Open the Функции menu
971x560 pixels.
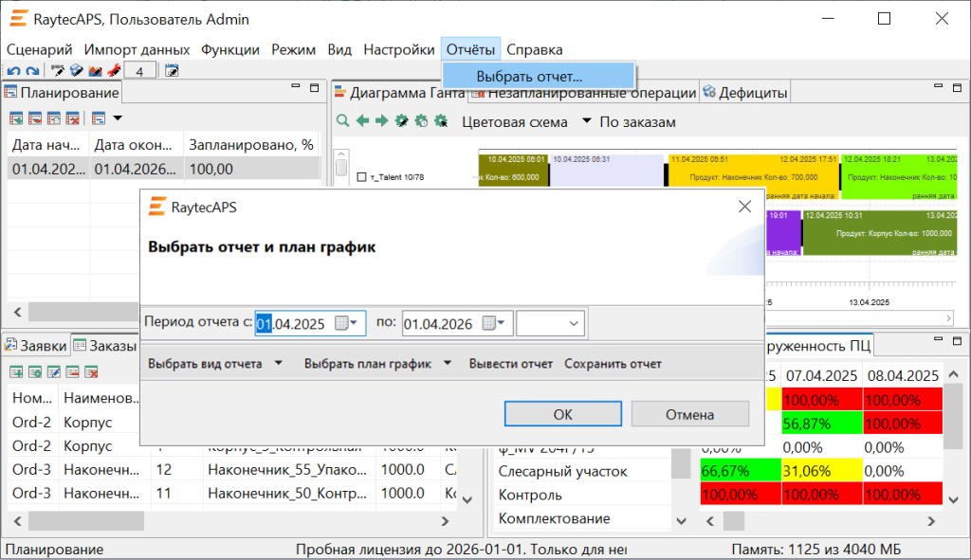[230, 49]
